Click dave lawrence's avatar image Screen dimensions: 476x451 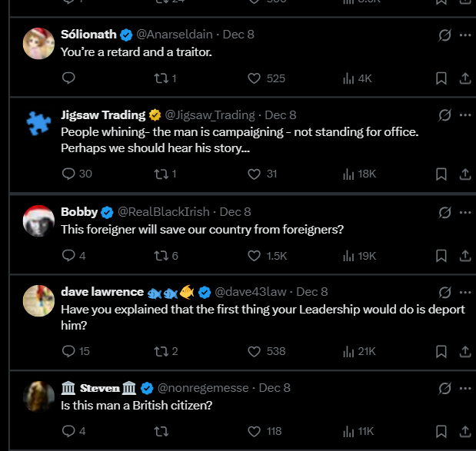pos(38,300)
